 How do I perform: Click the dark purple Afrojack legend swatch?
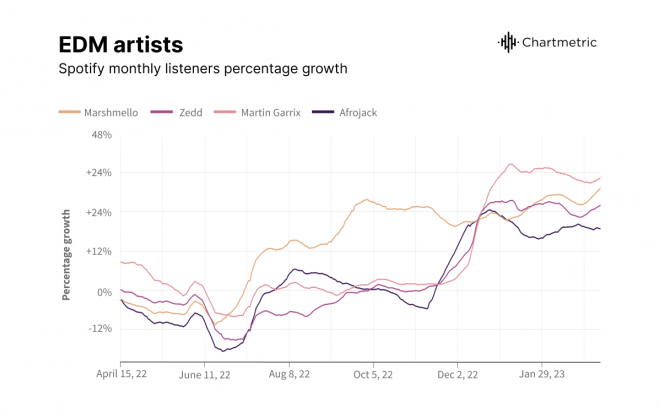323,112
